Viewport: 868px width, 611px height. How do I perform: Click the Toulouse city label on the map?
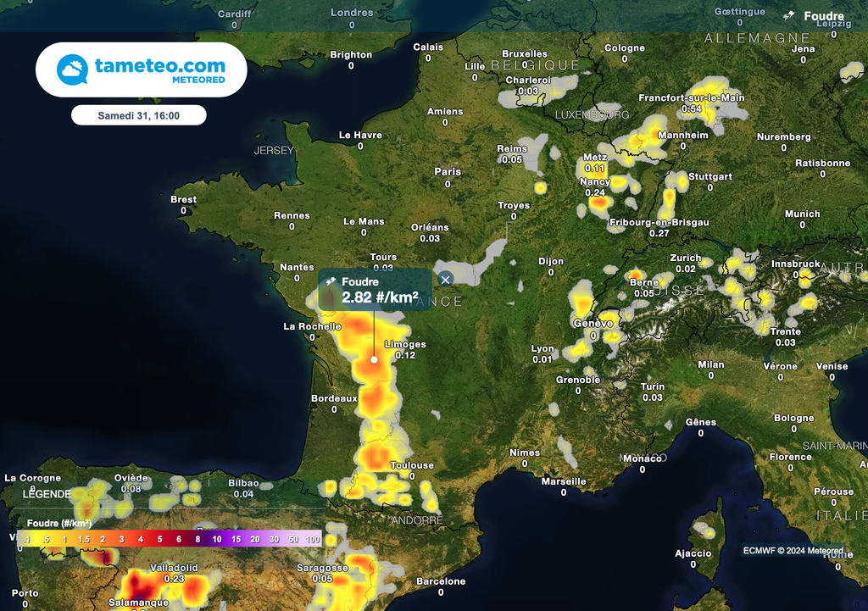click(410, 465)
